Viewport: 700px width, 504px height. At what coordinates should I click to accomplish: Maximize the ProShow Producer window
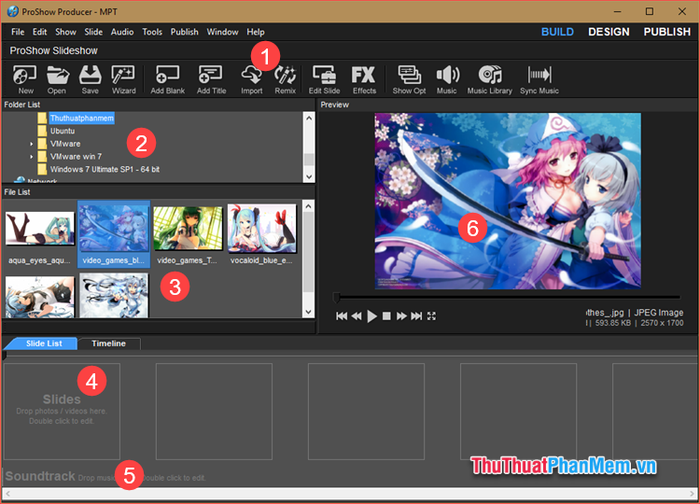650,12
